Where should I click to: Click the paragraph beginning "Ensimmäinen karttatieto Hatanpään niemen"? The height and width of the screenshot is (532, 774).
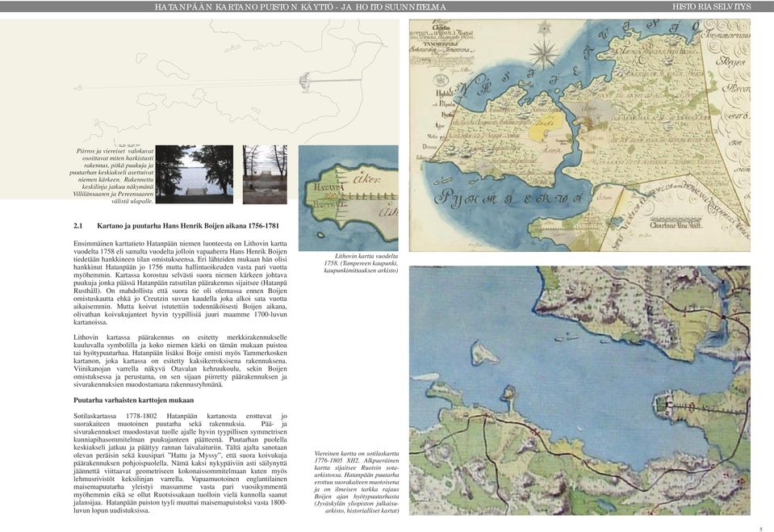pos(180,283)
